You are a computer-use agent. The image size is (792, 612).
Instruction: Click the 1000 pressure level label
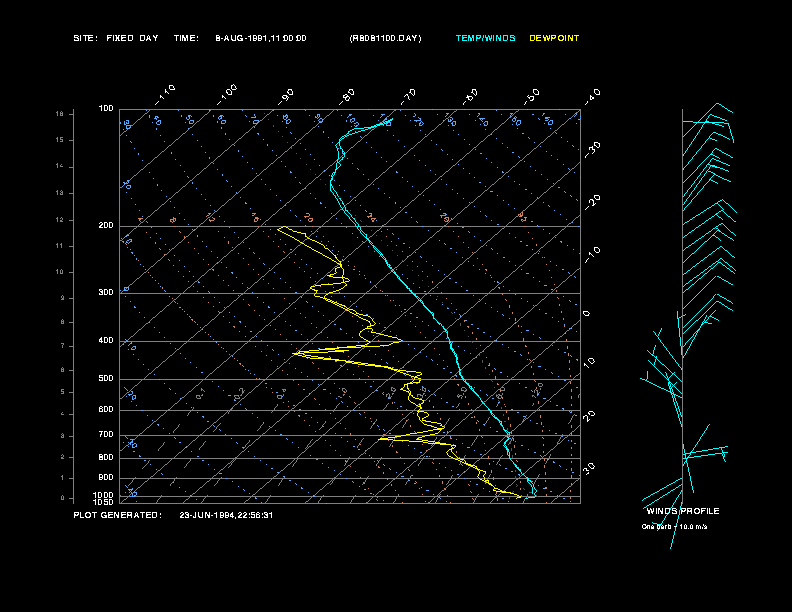(x=104, y=495)
